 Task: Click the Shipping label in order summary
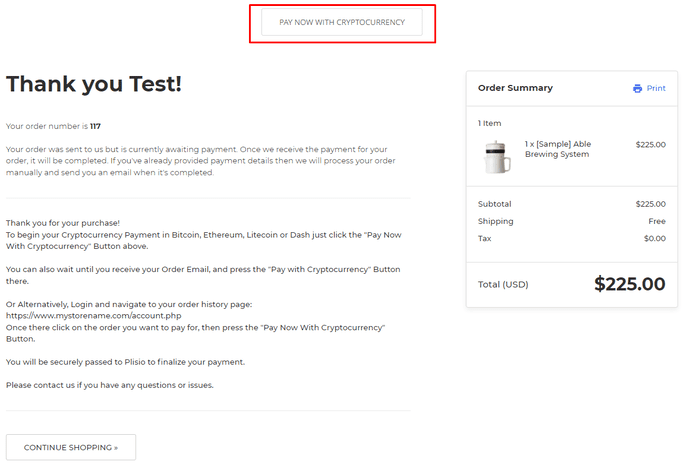coord(496,221)
